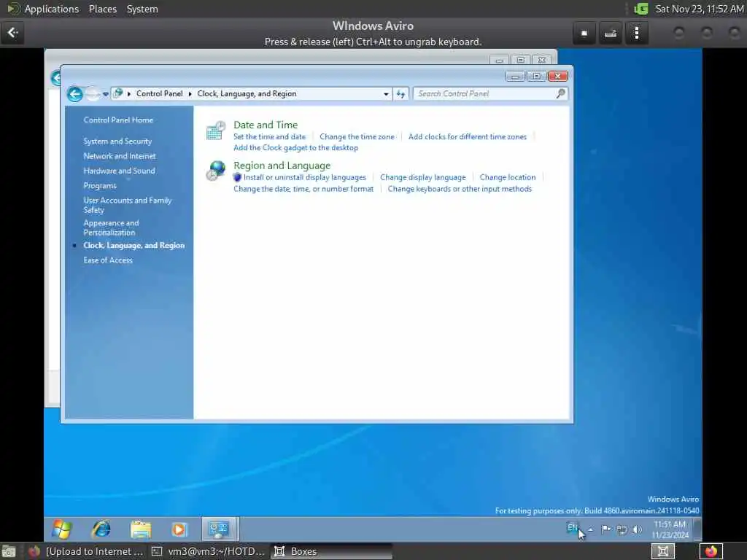Click Change the time zone
The height and width of the screenshot is (560, 747).
(357, 136)
